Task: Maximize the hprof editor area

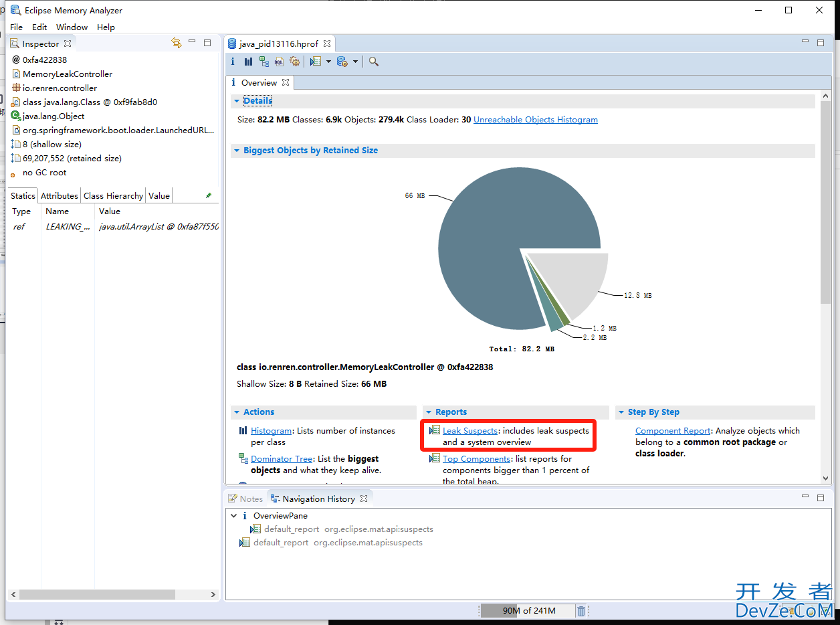Action: (821, 43)
